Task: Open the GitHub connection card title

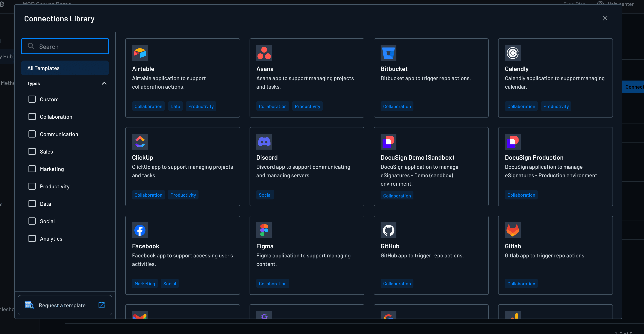Action: (x=390, y=246)
